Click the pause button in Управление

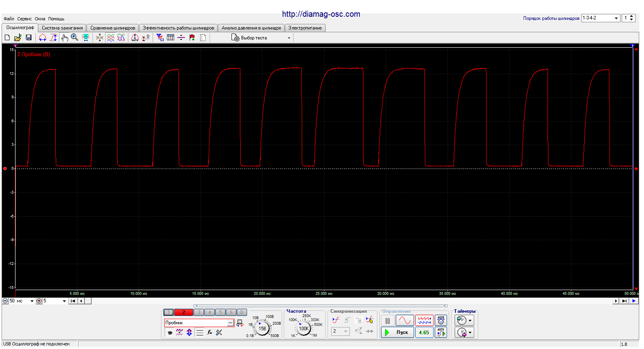pyautogui.click(x=388, y=321)
